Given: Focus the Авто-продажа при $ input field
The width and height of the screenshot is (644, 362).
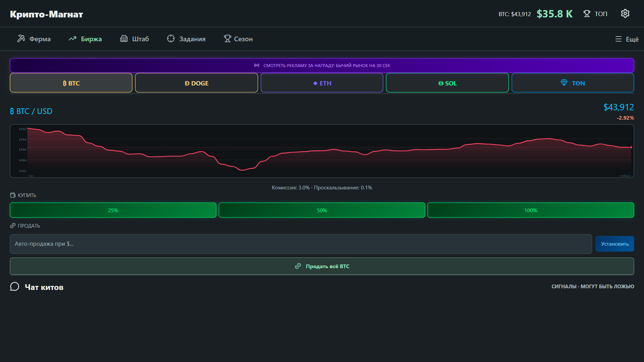Looking at the screenshot, I should click(x=301, y=244).
